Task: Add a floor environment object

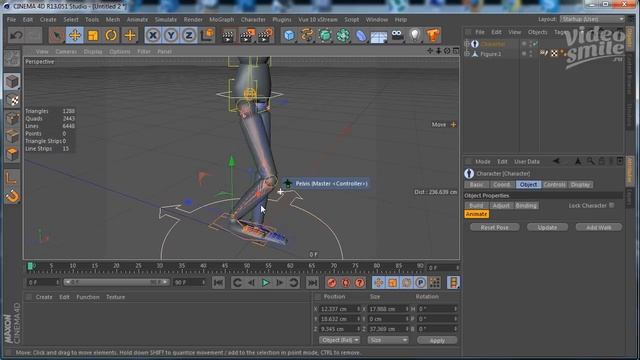Action: 379,36
